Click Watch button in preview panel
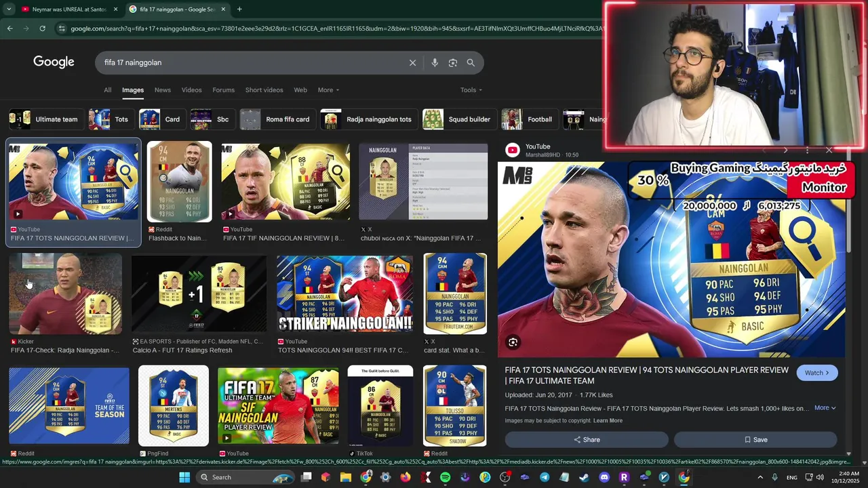This screenshot has height=488, width=868. coord(817,373)
